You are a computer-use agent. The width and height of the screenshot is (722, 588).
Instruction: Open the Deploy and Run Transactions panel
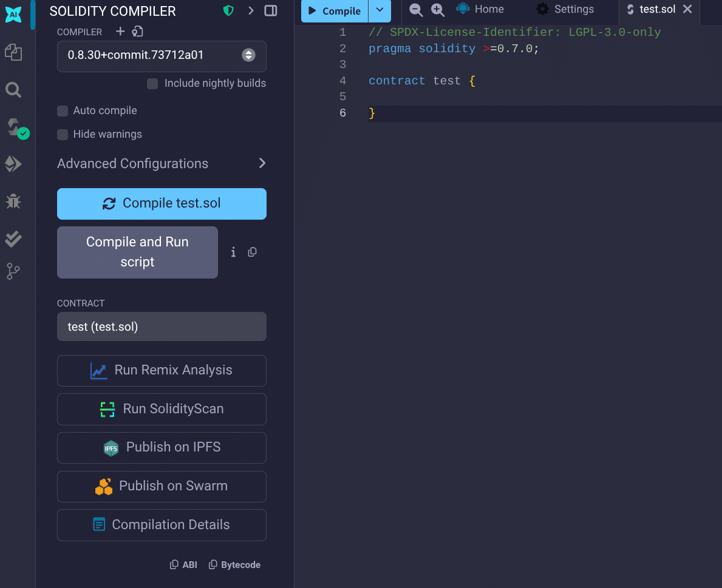(13, 163)
